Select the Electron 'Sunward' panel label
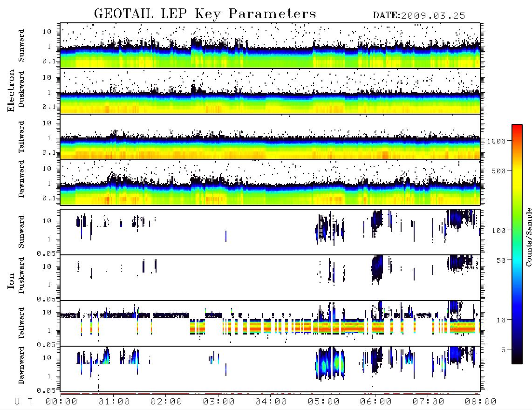The image size is (532, 410). (x=21, y=46)
